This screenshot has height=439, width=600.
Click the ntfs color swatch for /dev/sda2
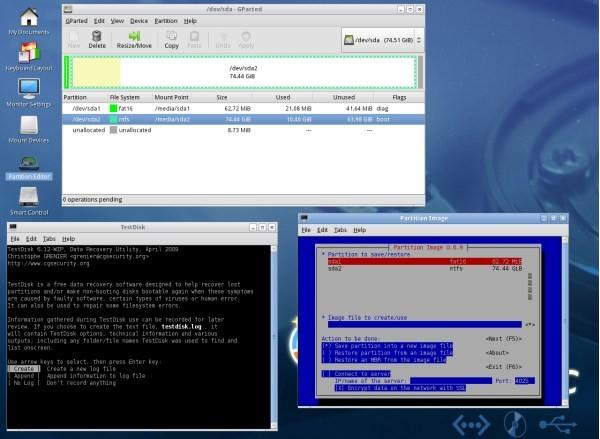pyautogui.click(x=113, y=119)
